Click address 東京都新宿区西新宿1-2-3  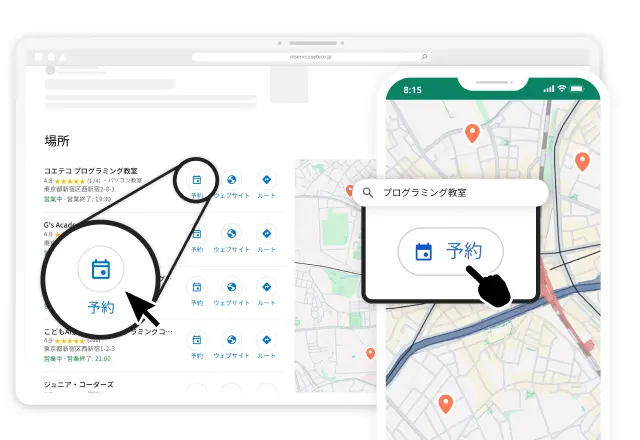79,349
